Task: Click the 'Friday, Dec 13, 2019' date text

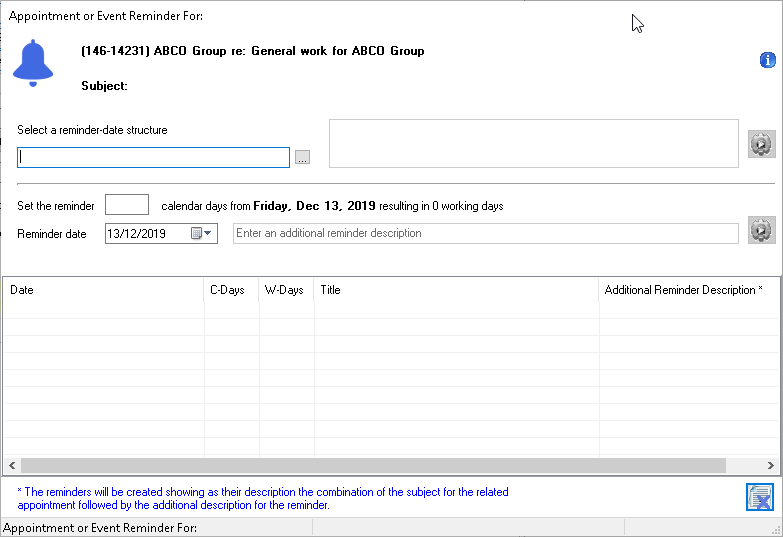Action: [315, 206]
